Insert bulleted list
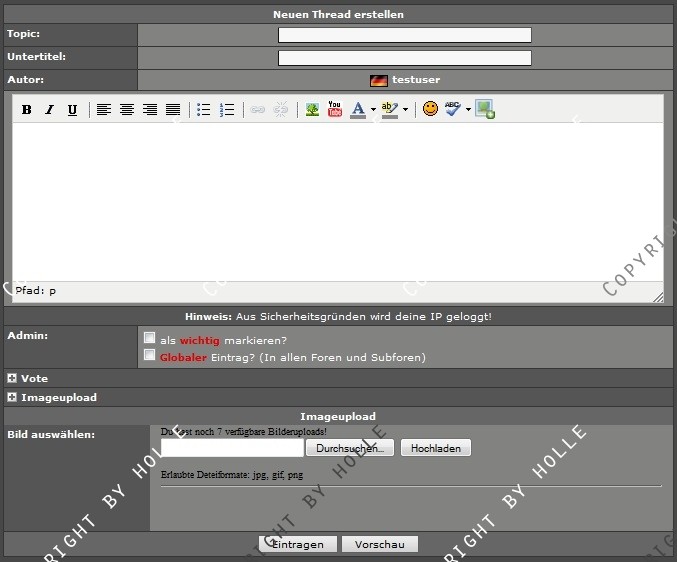This screenshot has width=677, height=562. [204, 110]
